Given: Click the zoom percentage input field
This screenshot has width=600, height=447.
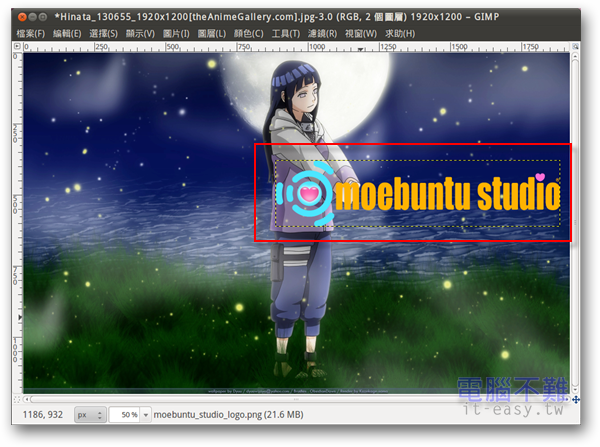Looking at the screenshot, I should [124, 413].
